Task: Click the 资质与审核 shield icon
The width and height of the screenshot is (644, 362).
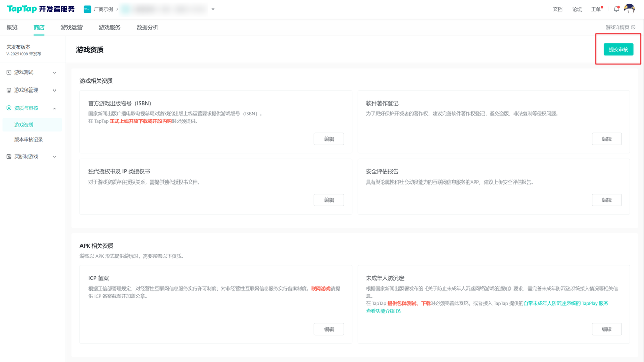Action: click(9, 108)
